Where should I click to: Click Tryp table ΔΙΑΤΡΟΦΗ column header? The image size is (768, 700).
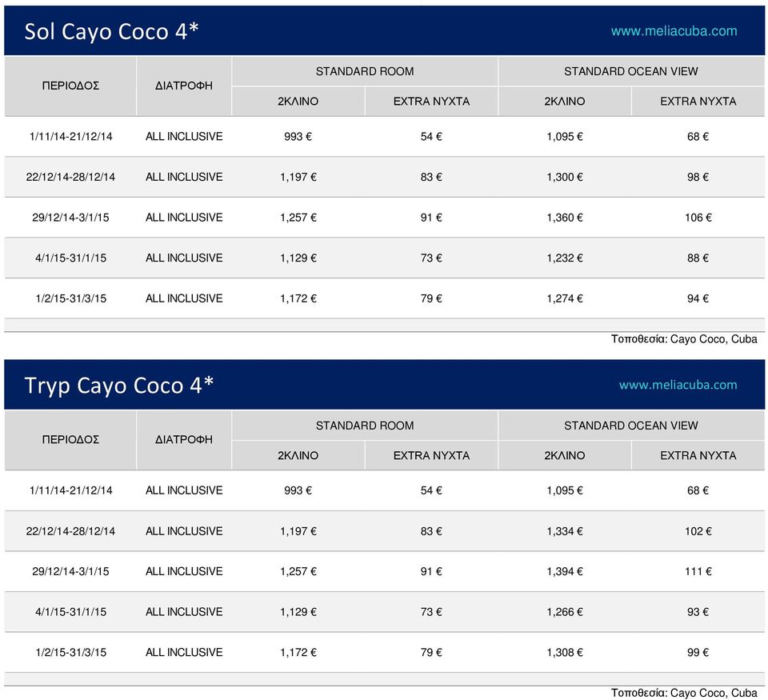click(x=184, y=440)
